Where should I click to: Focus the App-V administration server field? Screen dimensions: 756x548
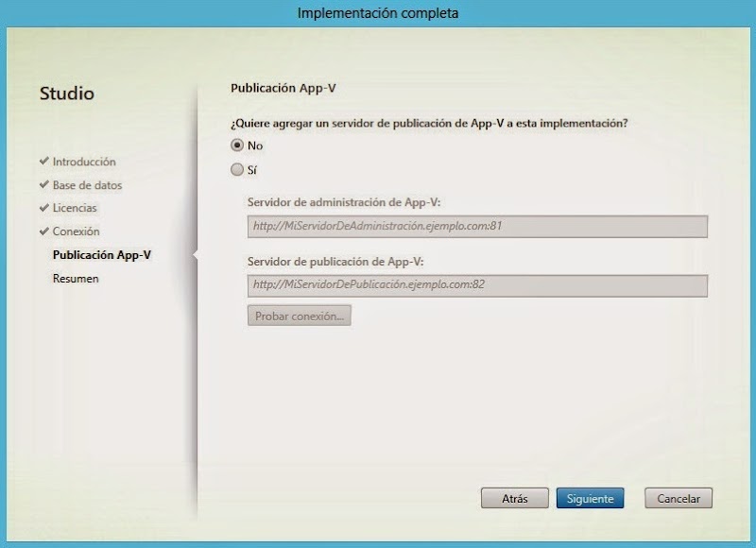tap(477, 226)
